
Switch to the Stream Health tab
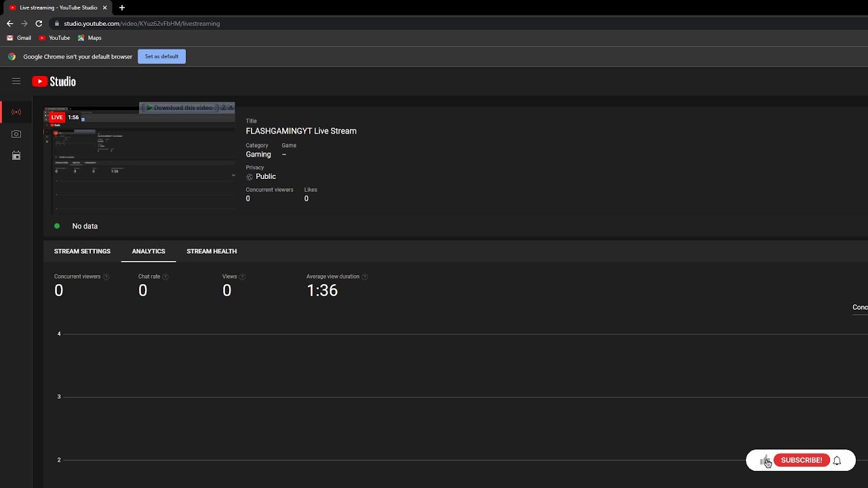coord(212,251)
